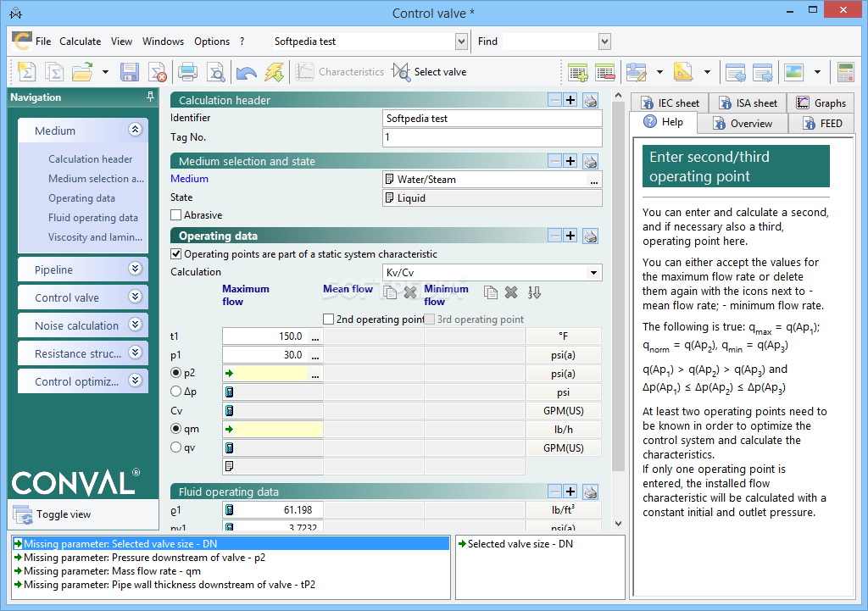Click the lightning bolt calculate icon
The width and height of the screenshot is (868, 611).
(x=274, y=72)
